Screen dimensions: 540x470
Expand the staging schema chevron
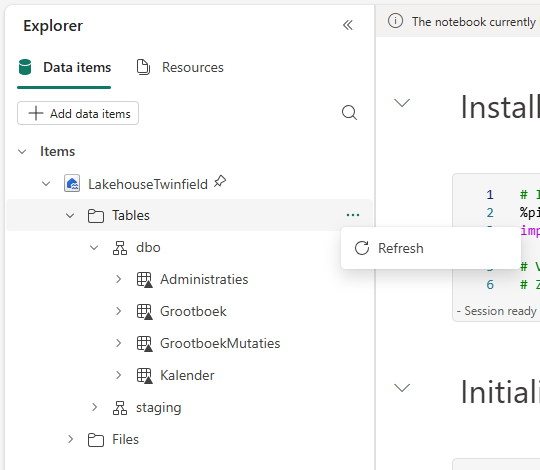point(94,407)
